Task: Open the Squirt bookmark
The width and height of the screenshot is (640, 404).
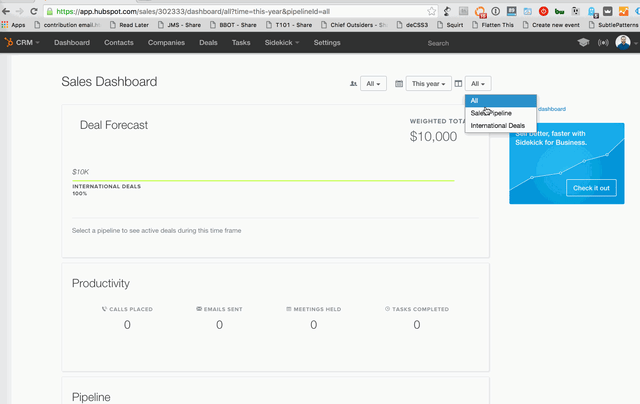Action: coord(450,25)
